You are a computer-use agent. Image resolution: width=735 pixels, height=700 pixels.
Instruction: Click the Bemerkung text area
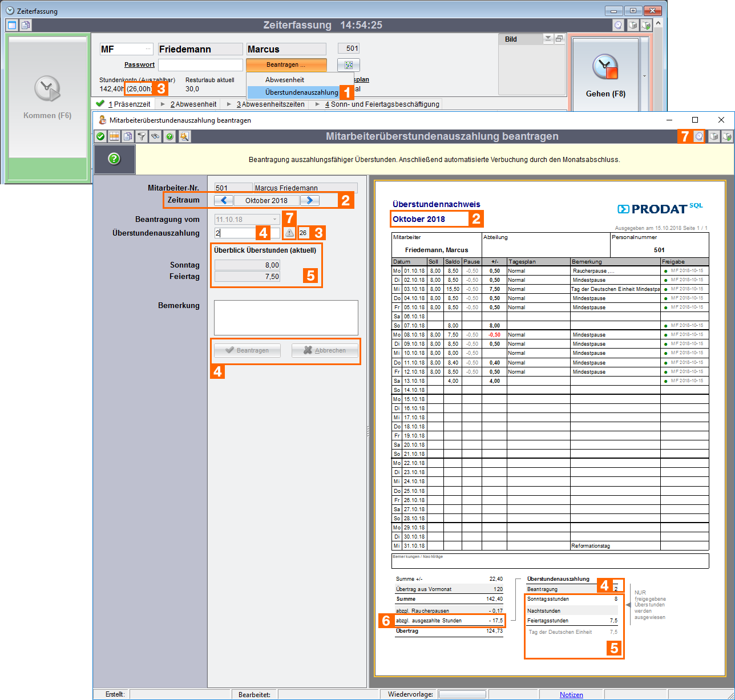[x=286, y=318]
